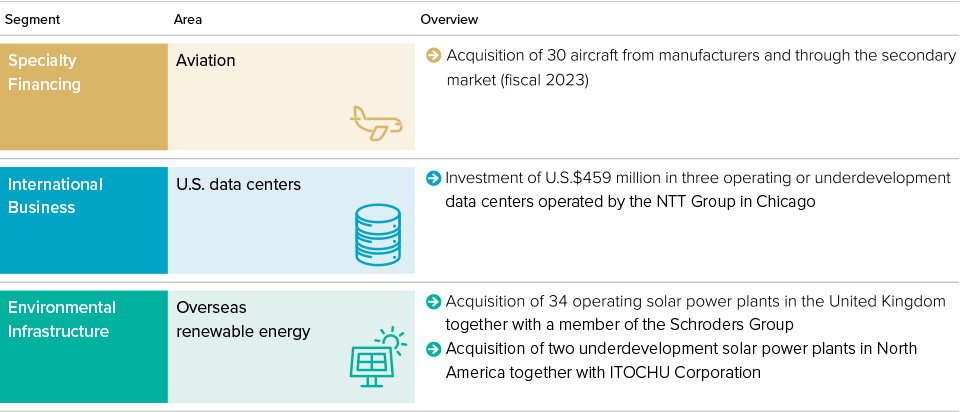Viewport: 960px width, 412px height.
Task: Click the blue arrow bullet beside U.S.$459 million investment
Action: (x=433, y=178)
